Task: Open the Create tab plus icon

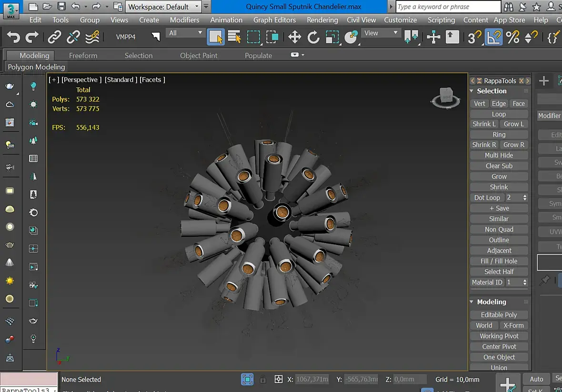Action: click(543, 81)
